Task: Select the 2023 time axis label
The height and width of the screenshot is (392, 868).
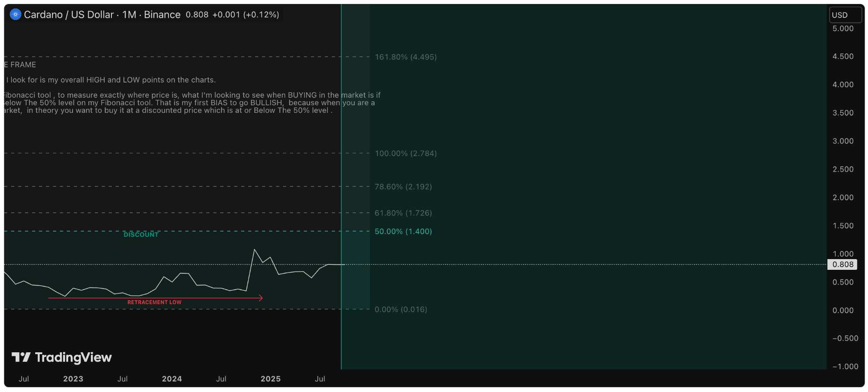Action: pyautogui.click(x=73, y=379)
